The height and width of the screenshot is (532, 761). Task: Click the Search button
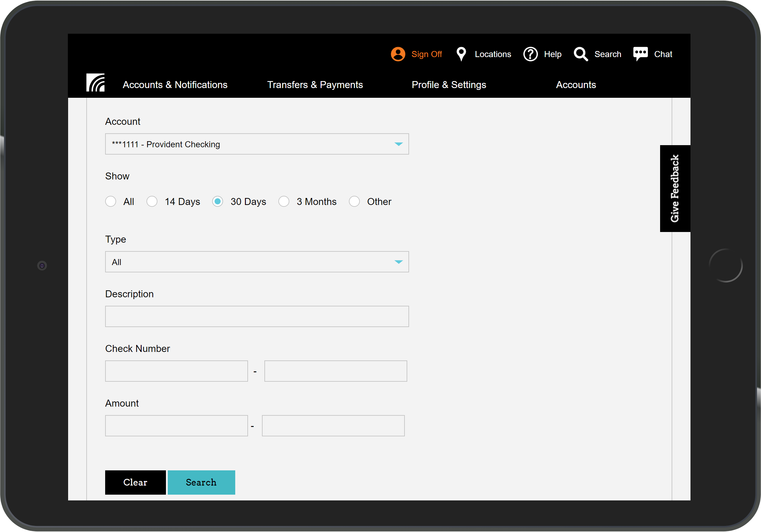(201, 482)
